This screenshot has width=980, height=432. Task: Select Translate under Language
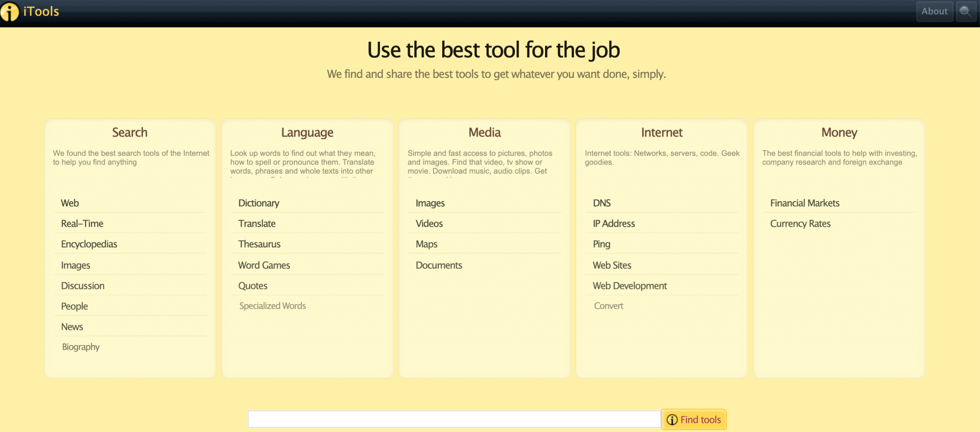pyautogui.click(x=257, y=223)
